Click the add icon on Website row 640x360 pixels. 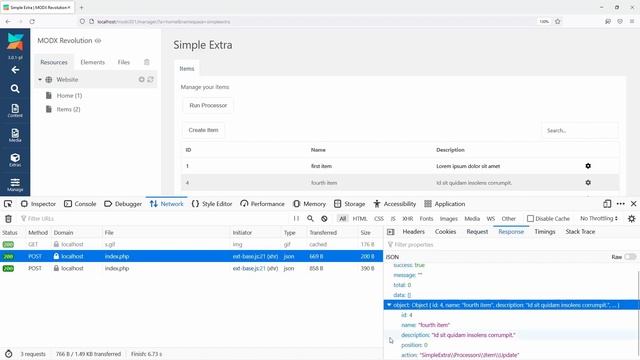142,80
